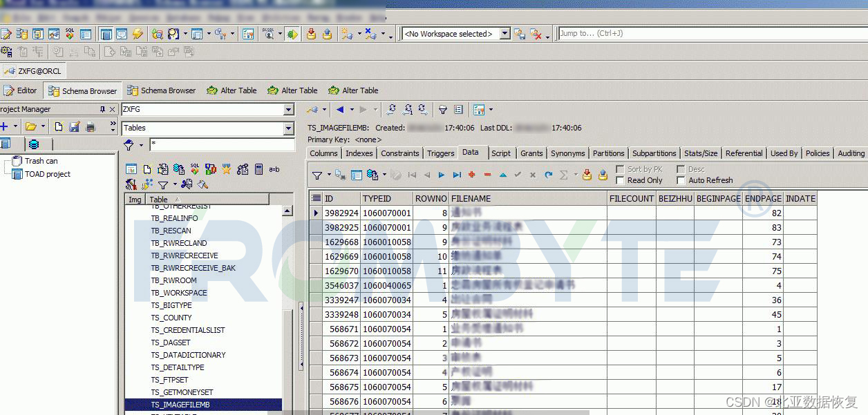Click the calculator icon in object toolbar
This screenshot has height=415, width=868.
tap(258, 169)
